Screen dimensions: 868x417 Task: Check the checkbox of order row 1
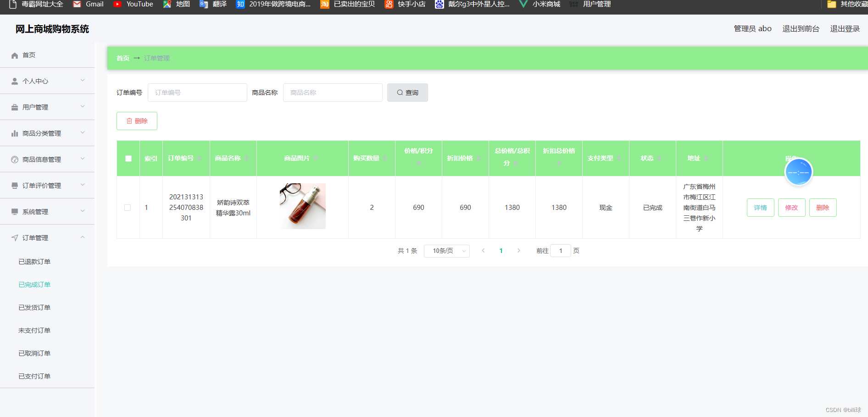click(128, 207)
